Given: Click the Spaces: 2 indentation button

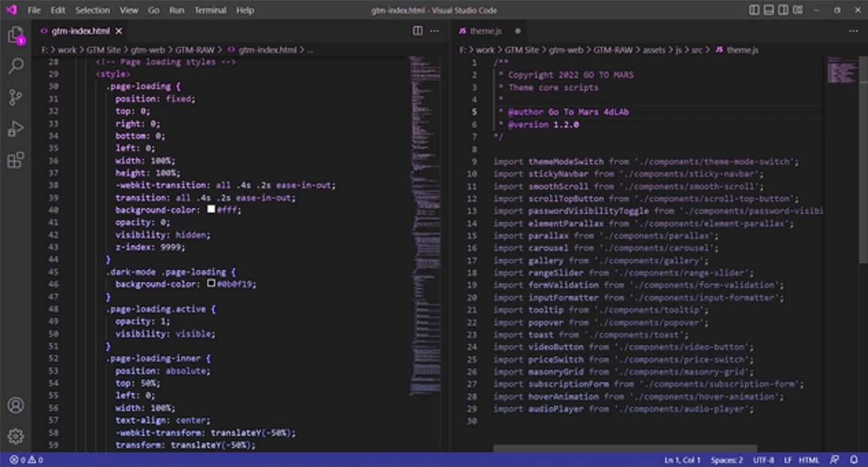Looking at the screenshot, I should pos(727,460).
